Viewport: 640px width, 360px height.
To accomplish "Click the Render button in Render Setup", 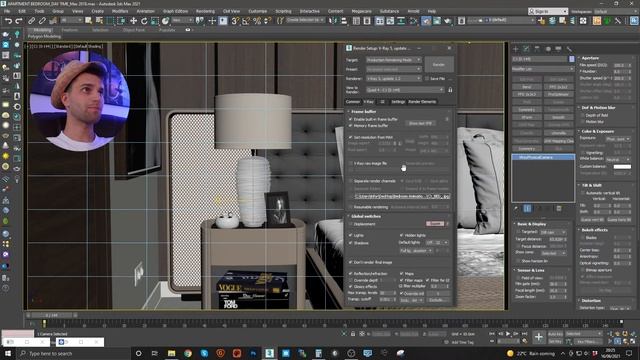I will click(x=439, y=64).
